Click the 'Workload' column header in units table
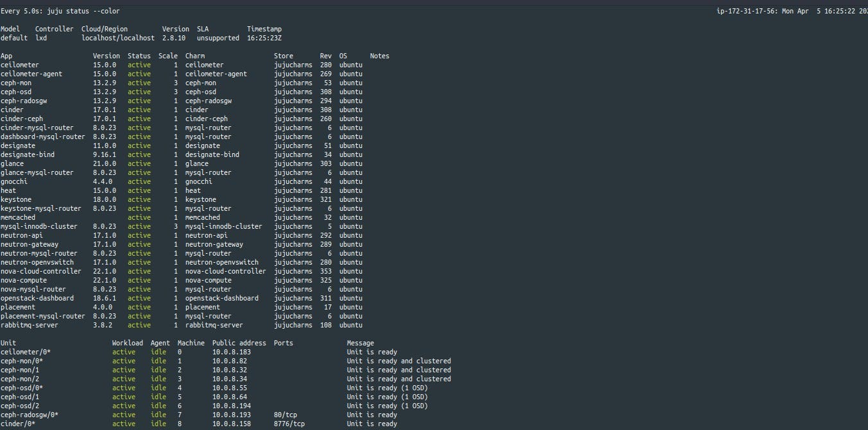Viewport: 868px width, 430px height. pyautogui.click(x=128, y=343)
